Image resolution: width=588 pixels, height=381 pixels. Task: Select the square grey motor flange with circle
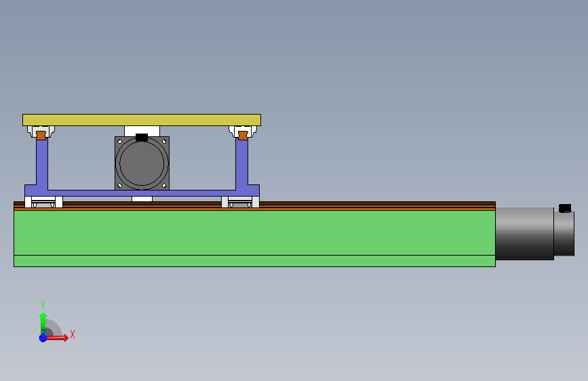[x=142, y=163]
